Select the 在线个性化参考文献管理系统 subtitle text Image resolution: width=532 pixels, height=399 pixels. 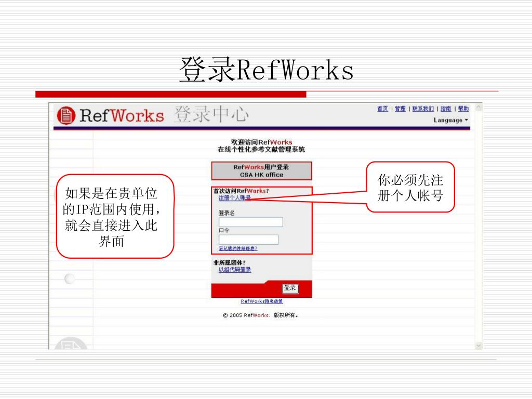pos(261,149)
